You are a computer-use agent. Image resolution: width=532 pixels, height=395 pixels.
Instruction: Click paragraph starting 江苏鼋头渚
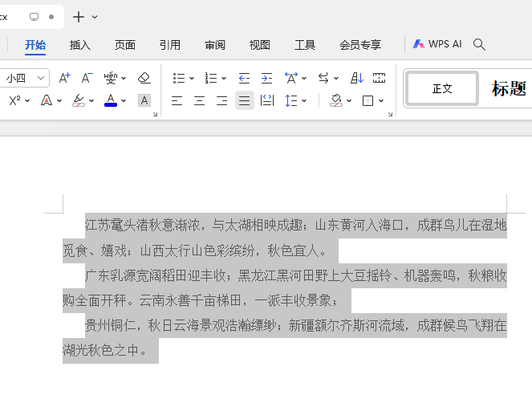coord(285,238)
